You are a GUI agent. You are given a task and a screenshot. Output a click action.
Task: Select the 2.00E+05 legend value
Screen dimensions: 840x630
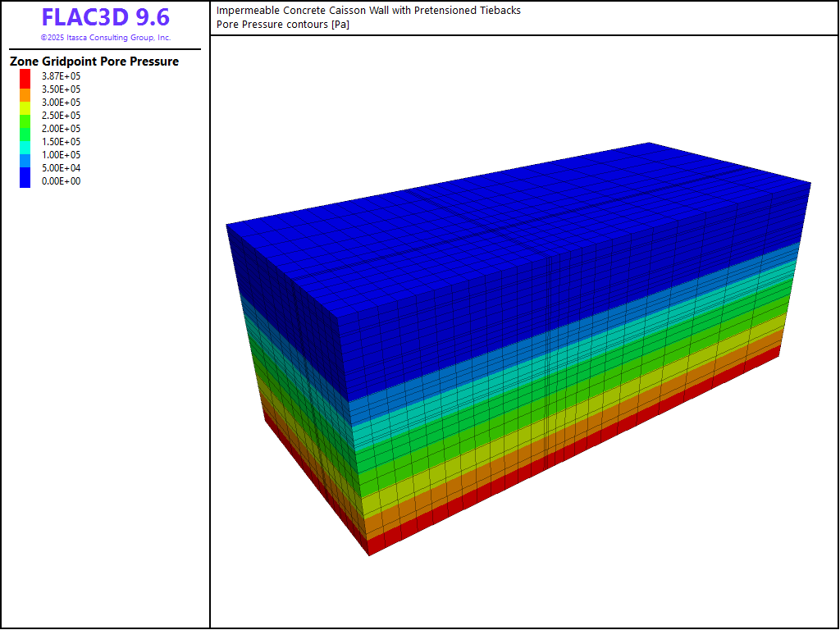[x=61, y=129]
